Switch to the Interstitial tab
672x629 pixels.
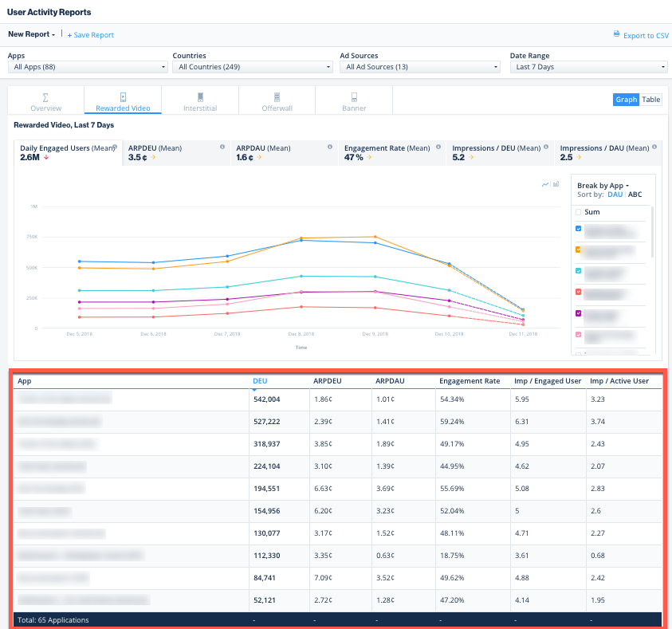coord(200,100)
